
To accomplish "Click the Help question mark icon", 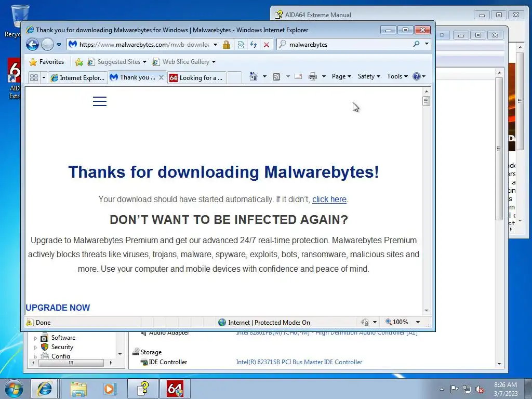I will coord(417,76).
